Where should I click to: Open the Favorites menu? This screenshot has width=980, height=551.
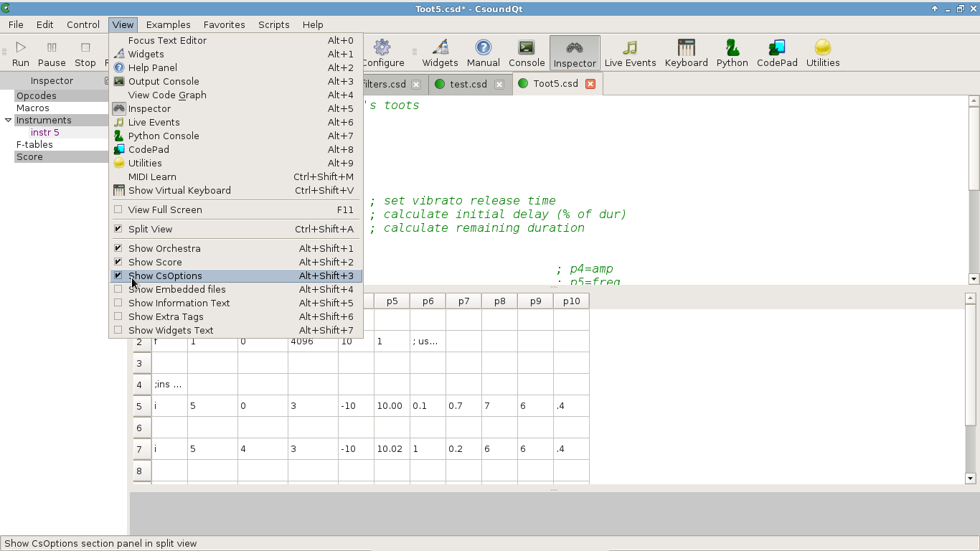tap(224, 24)
